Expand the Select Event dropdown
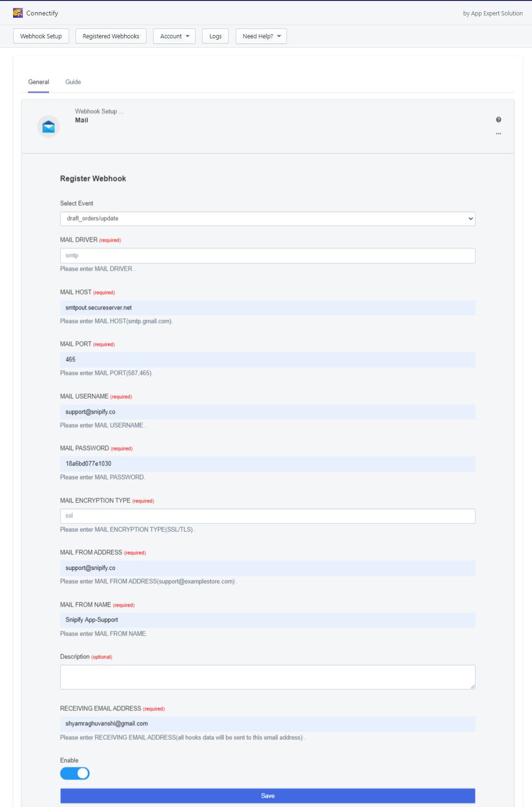 pyautogui.click(x=268, y=219)
